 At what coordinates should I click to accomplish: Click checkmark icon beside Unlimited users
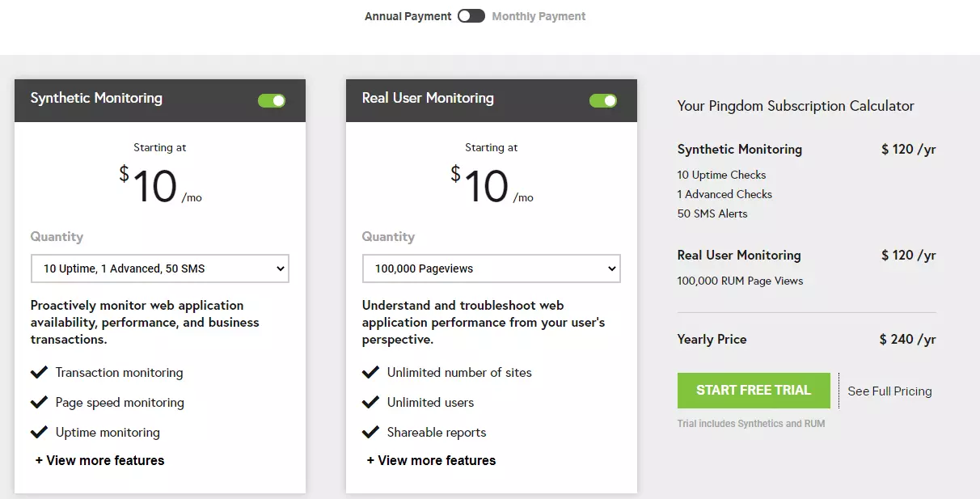pos(370,402)
